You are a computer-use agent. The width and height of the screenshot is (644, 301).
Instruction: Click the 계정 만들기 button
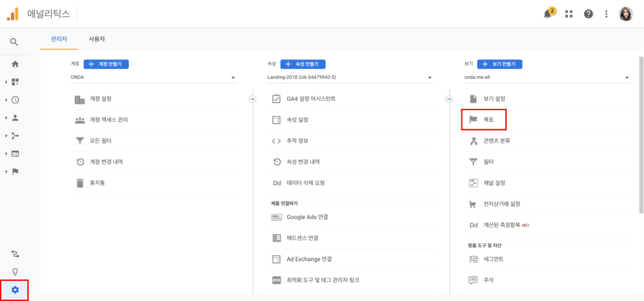105,64
